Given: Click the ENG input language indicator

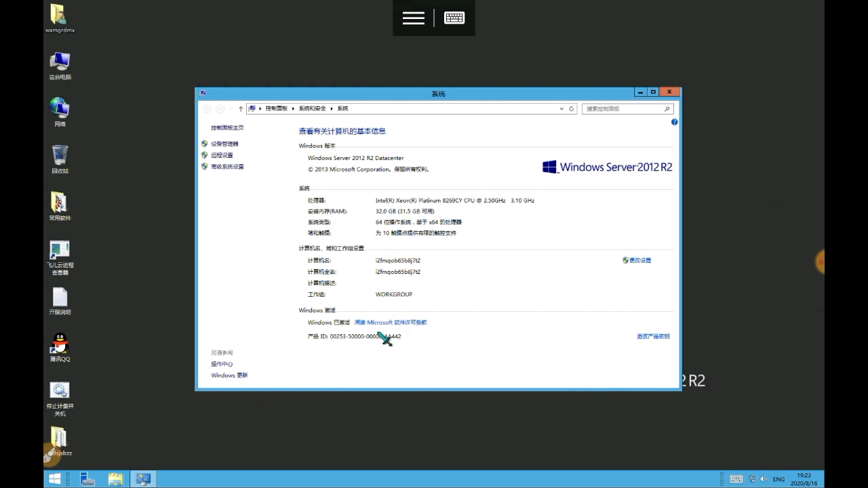Looking at the screenshot, I should point(778,479).
